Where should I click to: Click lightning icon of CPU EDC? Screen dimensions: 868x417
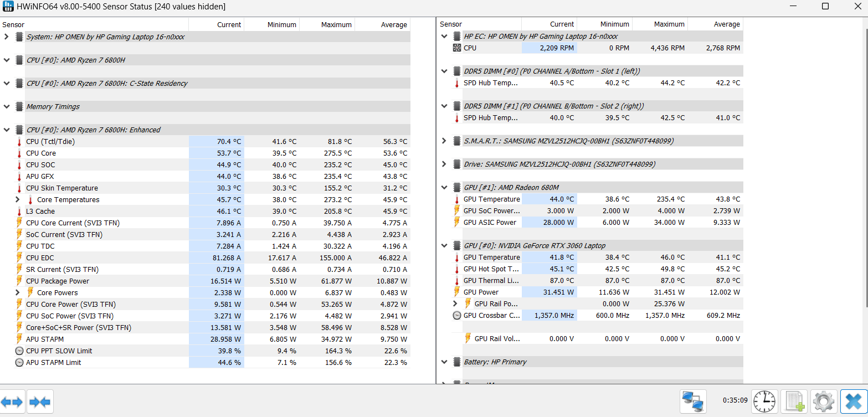19,258
